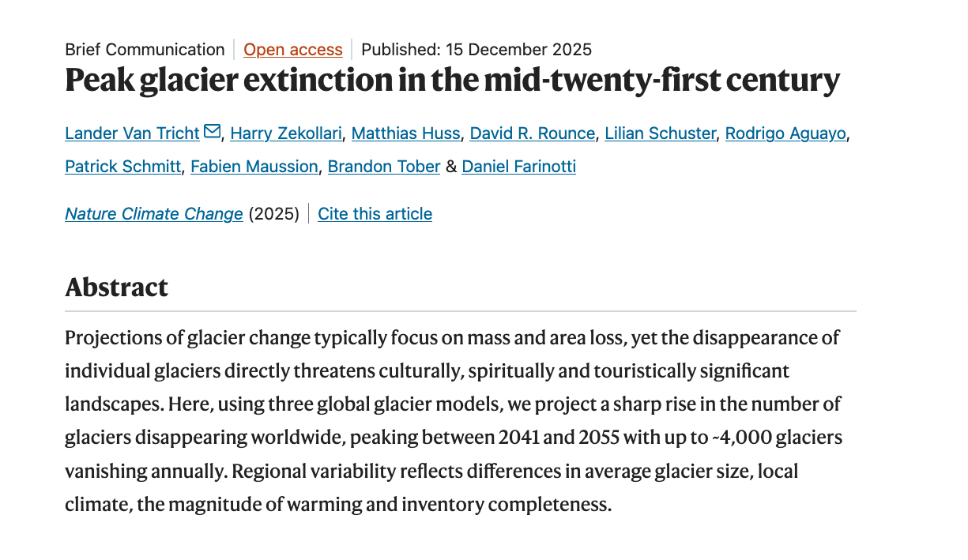Click the article title heading

pyautogui.click(x=452, y=81)
